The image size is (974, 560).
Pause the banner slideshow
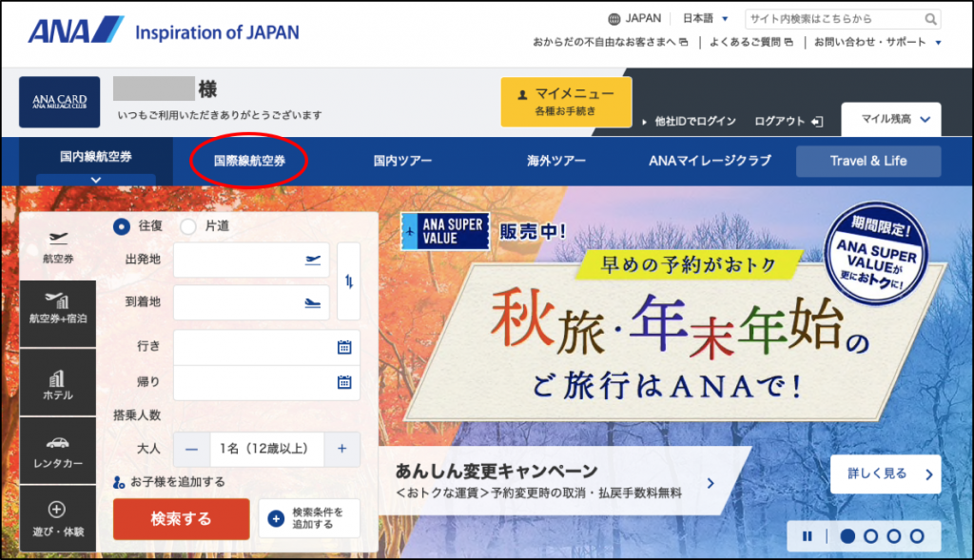tap(807, 536)
